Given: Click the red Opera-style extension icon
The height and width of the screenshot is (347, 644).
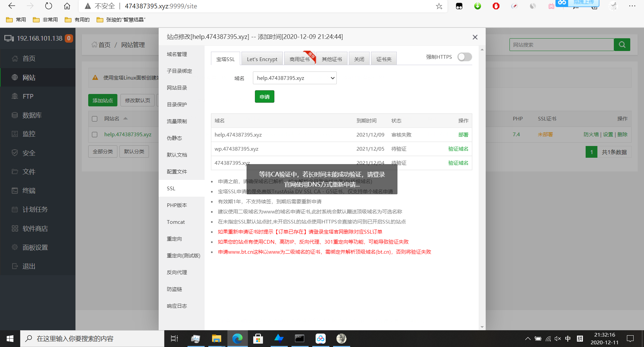Looking at the screenshot, I should coord(496,6).
